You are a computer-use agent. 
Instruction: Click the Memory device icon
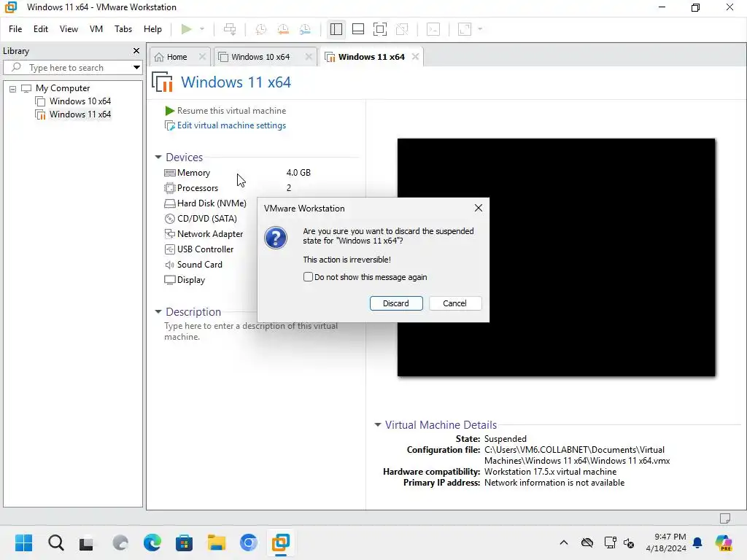pyautogui.click(x=169, y=173)
